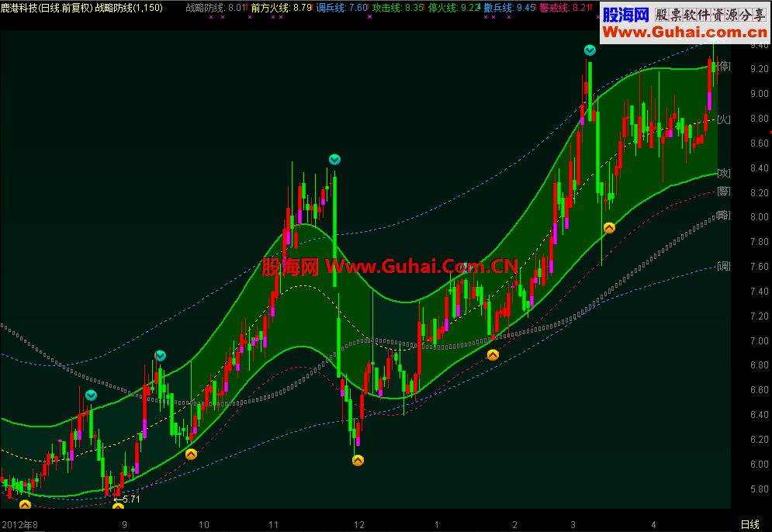This screenshot has width=772, height=532.
Task: Click the yellow buy marker below late-January candles
Action: tap(493, 355)
